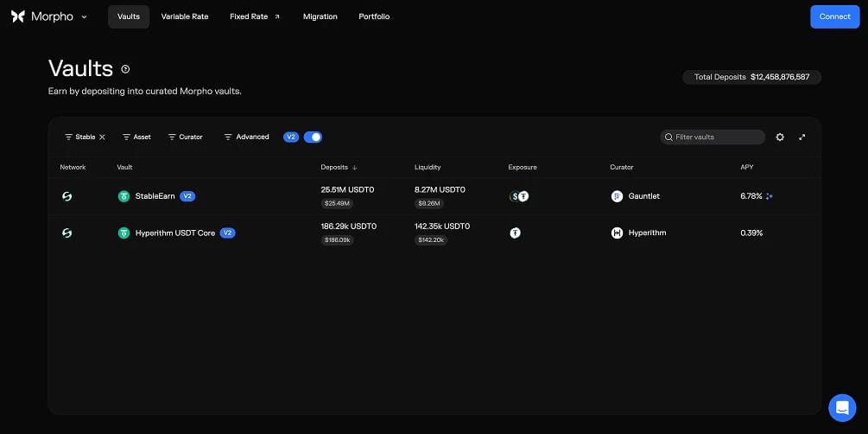
Task: Switch to Variable Rate tab
Action: (x=185, y=16)
